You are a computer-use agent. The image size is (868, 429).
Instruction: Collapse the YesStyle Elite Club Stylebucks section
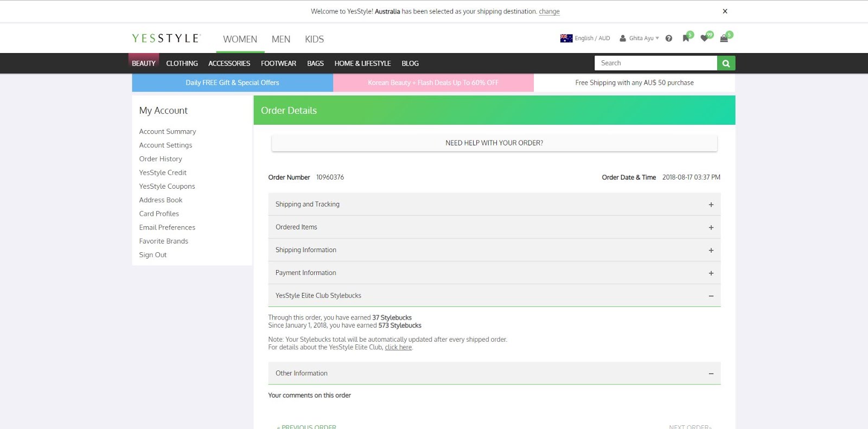[494, 296]
